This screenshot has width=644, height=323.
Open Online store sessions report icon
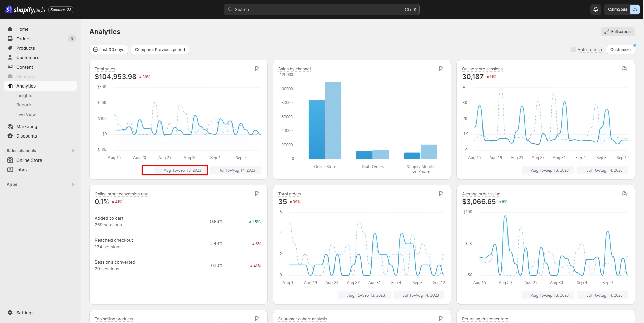click(x=624, y=69)
